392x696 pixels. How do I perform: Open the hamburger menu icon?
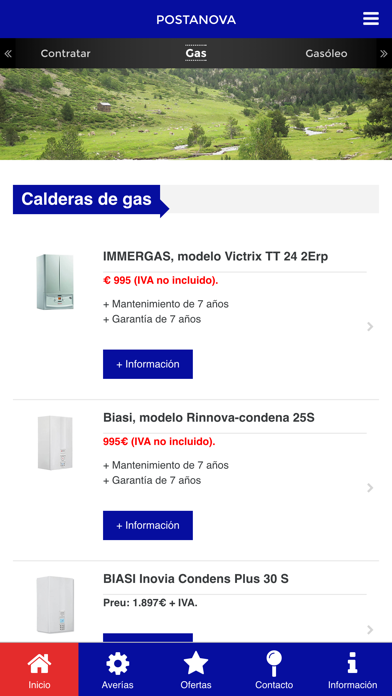[371, 19]
